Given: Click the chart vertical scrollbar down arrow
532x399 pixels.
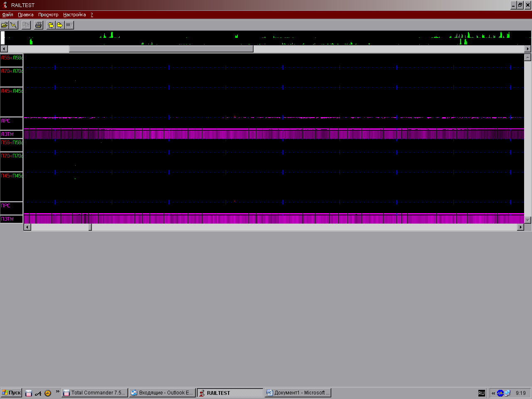Looking at the screenshot, I should pos(528,220).
